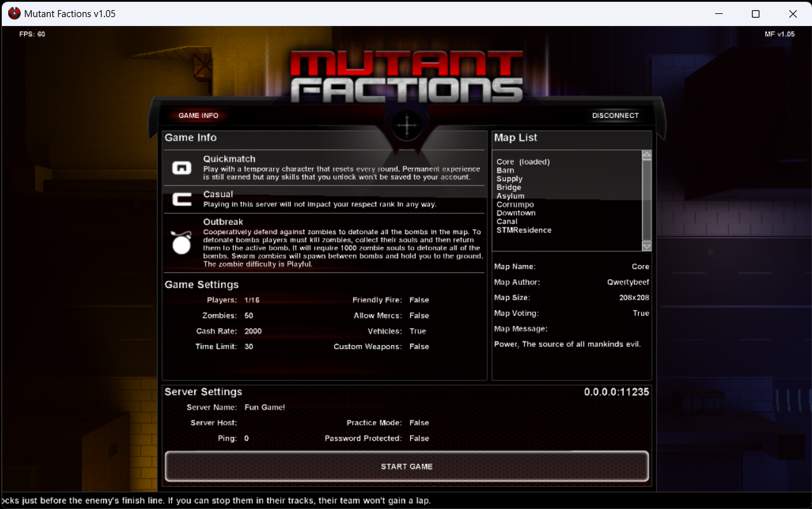The height and width of the screenshot is (509, 812).
Task: Close the Mutant Factions window
Action: (793, 13)
